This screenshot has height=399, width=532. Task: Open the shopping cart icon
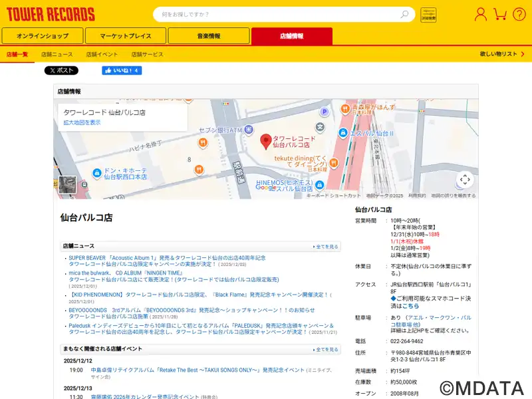tap(500, 14)
